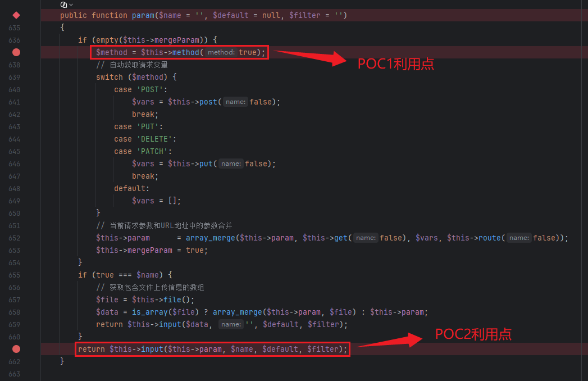Toggle the diamond method breakpoint on the param function line
This screenshot has width=588, height=381.
pyautogui.click(x=16, y=15)
